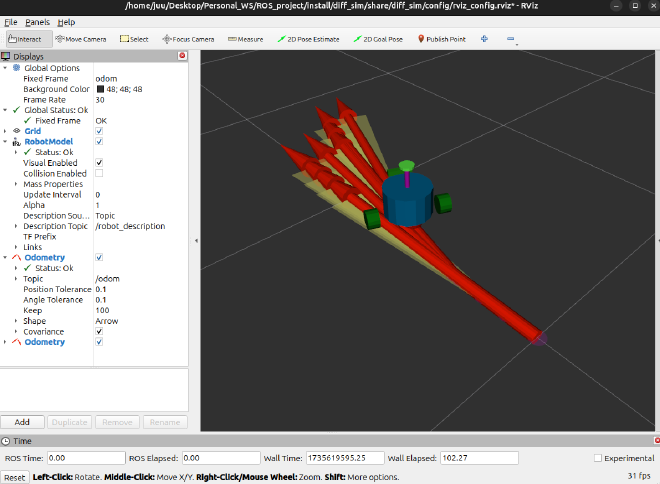Close the Displays panel
The image size is (660, 484).
click(x=182, y=56)
